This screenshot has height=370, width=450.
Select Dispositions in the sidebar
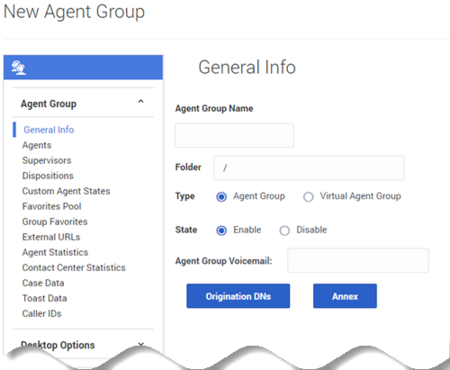48,176
